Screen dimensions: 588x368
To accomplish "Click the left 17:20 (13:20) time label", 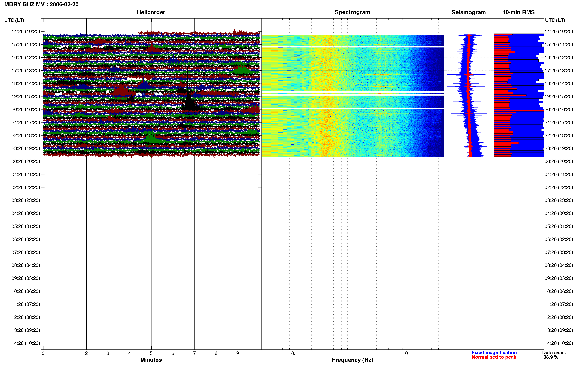I will coord(26,70).
